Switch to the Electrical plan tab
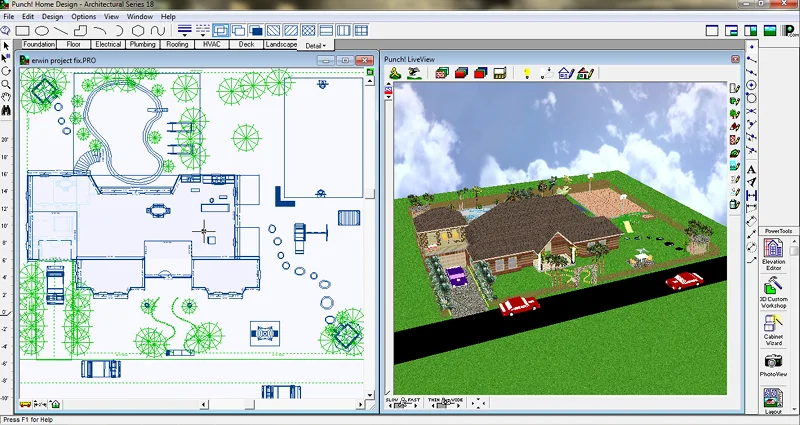The width and height of the screenshot is (800, 425). tap(108, 44)
